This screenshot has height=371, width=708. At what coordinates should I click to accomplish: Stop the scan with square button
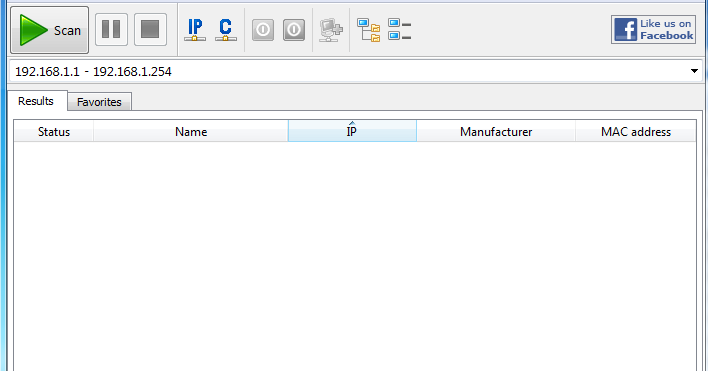coord(150,30)
